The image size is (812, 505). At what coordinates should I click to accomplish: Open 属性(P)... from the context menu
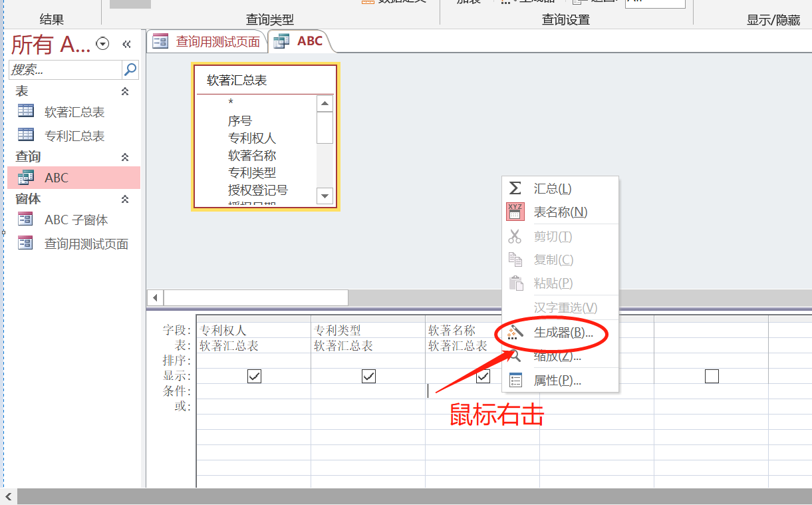(x=560, y=381)
